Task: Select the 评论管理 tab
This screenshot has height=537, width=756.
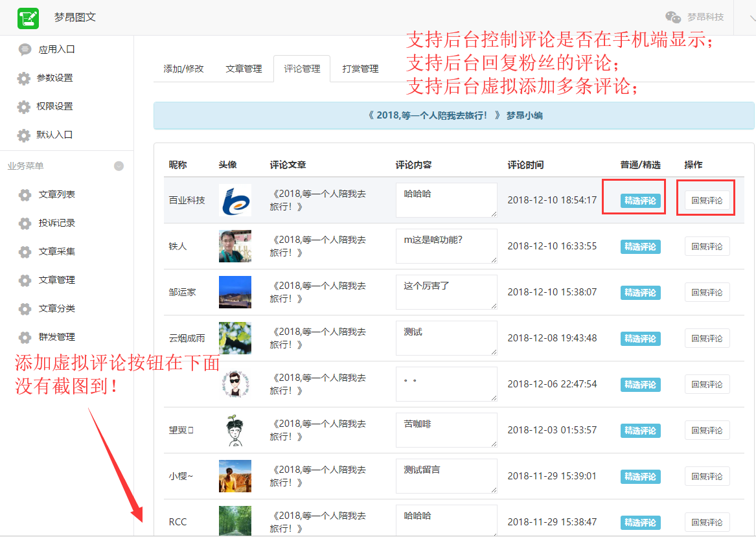Action: tap(302, 69)
